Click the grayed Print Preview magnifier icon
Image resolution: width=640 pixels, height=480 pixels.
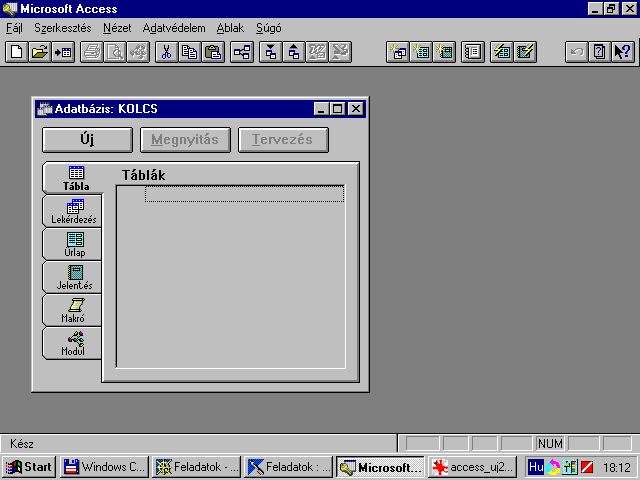pyautogui.click(x=115, y=52)
